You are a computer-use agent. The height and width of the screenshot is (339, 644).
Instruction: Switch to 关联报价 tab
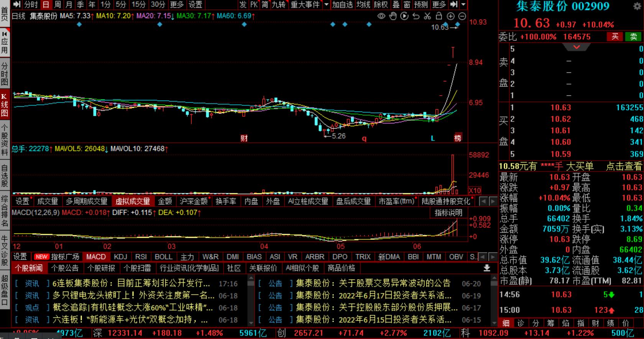263,268
